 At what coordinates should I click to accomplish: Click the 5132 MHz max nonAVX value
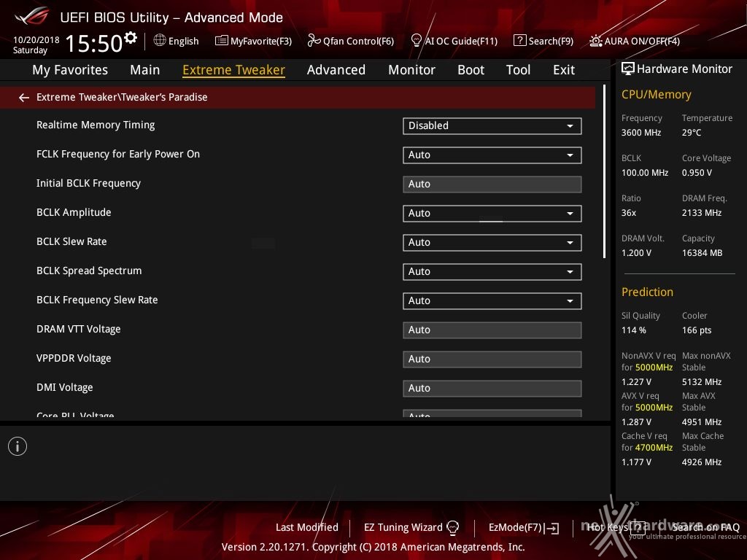point(702,382)
